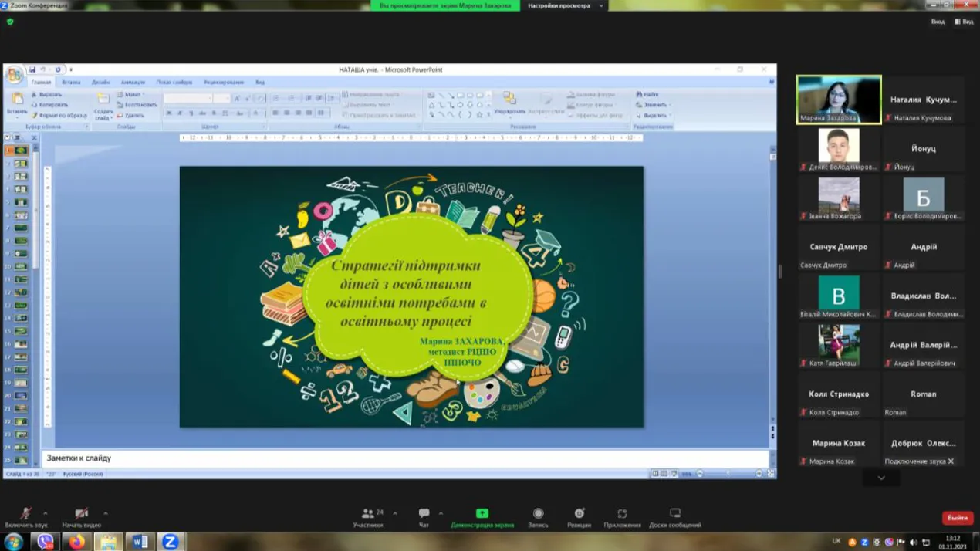Viewport: 980px width, 551px height.
Task: Open the Чат chat panel
Action: click(x=424, y=517)
